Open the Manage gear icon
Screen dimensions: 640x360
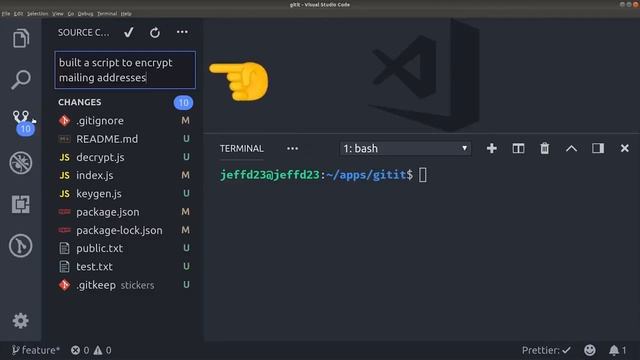[x=20, y=321]
